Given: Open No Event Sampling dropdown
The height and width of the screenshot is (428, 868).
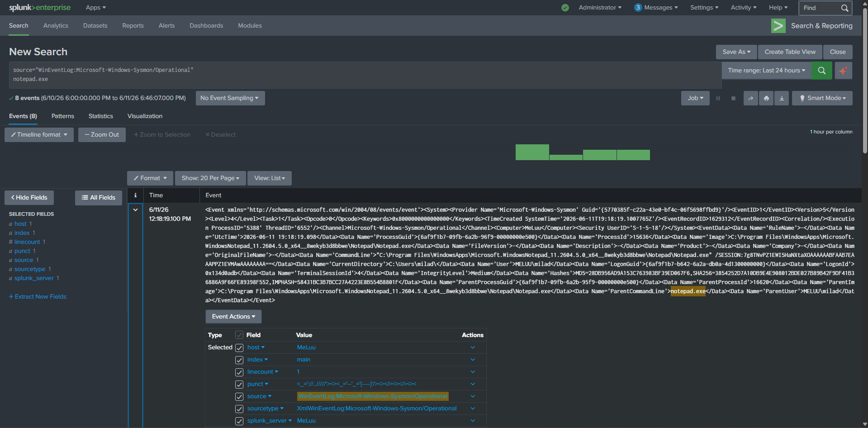Looking at the screenshot, I should [230, 98].
